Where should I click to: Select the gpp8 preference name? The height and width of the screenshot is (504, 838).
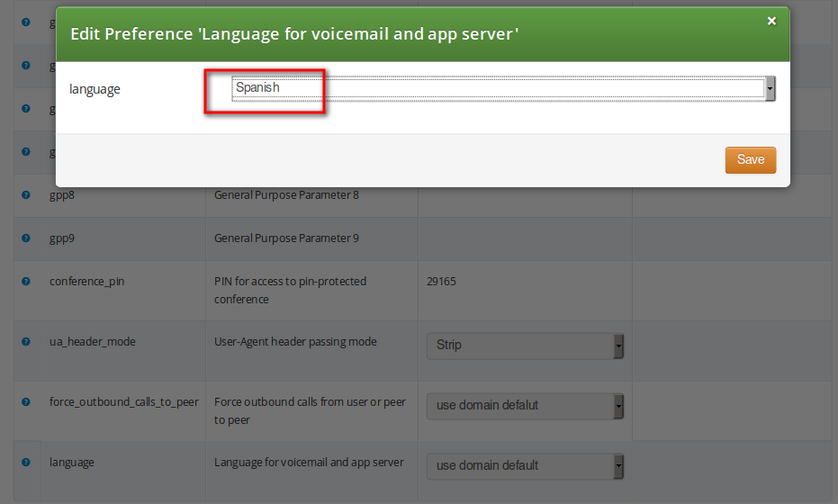(62, 195)
